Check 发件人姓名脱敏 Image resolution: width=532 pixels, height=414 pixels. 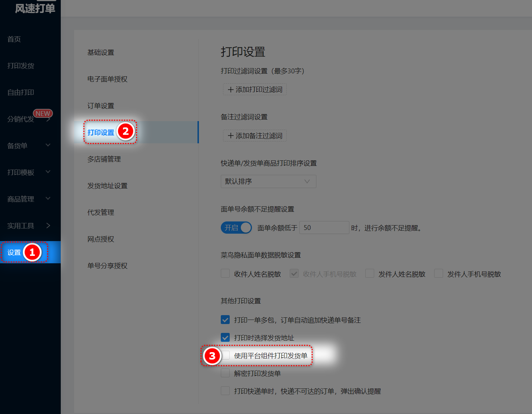click(x=370, y=274)
